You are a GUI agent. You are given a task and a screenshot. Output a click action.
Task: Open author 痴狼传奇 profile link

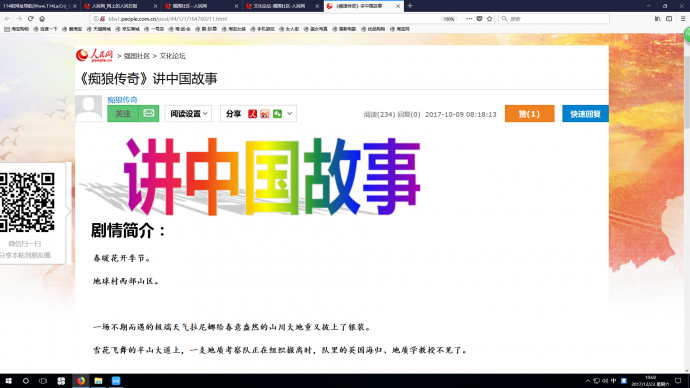tap(122, 99)
